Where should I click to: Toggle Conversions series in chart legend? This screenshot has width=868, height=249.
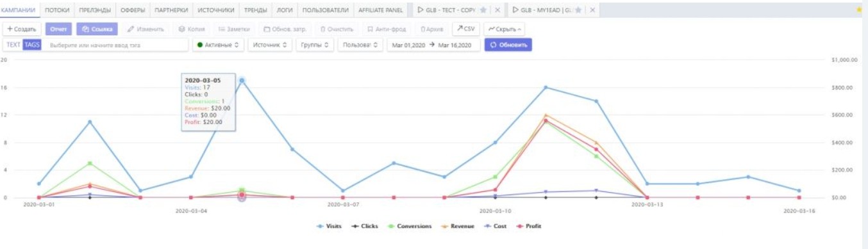(410, 226)
